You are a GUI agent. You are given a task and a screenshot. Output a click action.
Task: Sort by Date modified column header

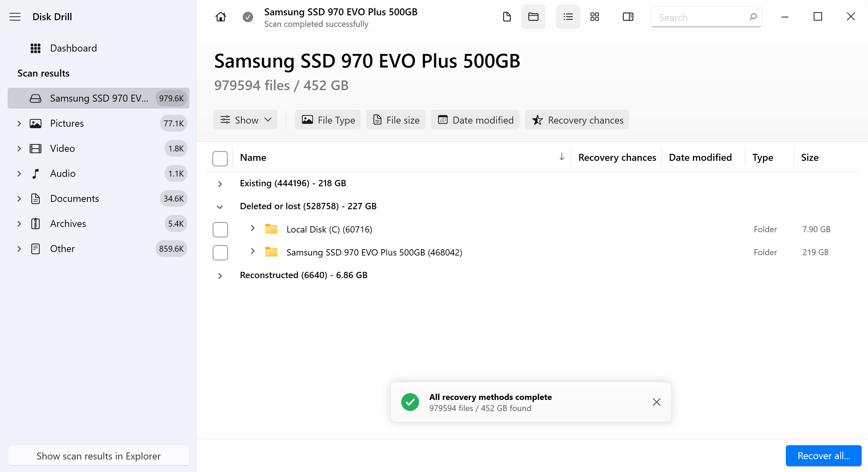point(700,157)
